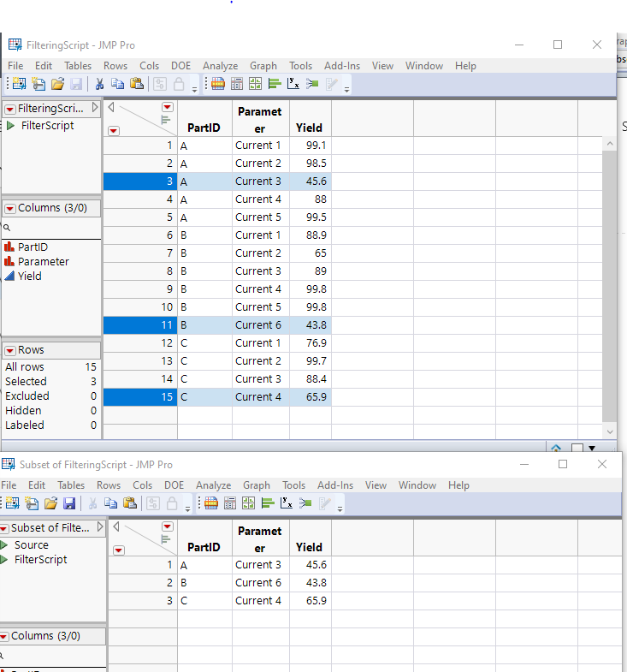Toggle the checkbox in the FilteringScript status bar
Viewport: 627px width, 672px height.
(577, 449)
